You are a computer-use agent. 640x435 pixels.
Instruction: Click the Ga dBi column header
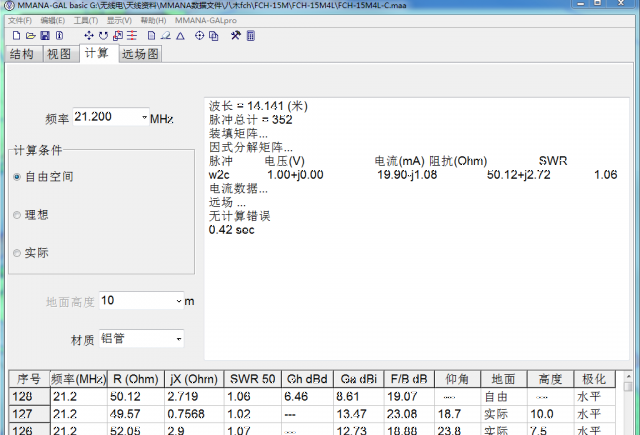click(x=359, y=379)
